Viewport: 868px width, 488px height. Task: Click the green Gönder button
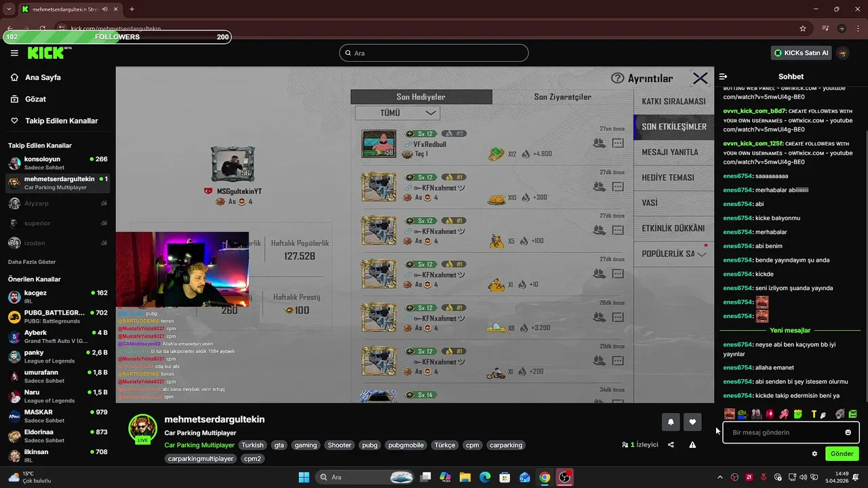pyautogui.click(x=842, y=453)
